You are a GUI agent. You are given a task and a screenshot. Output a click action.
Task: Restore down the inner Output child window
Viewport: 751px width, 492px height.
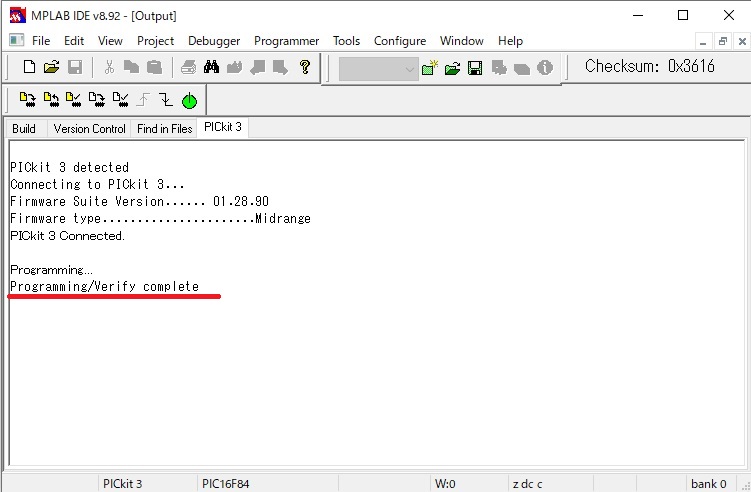point(723,41)
